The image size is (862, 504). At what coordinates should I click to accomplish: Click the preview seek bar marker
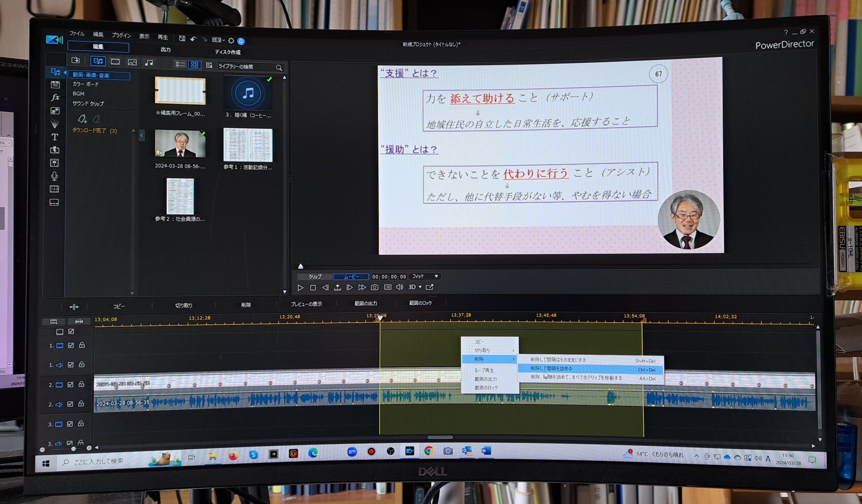click(300, 266)
